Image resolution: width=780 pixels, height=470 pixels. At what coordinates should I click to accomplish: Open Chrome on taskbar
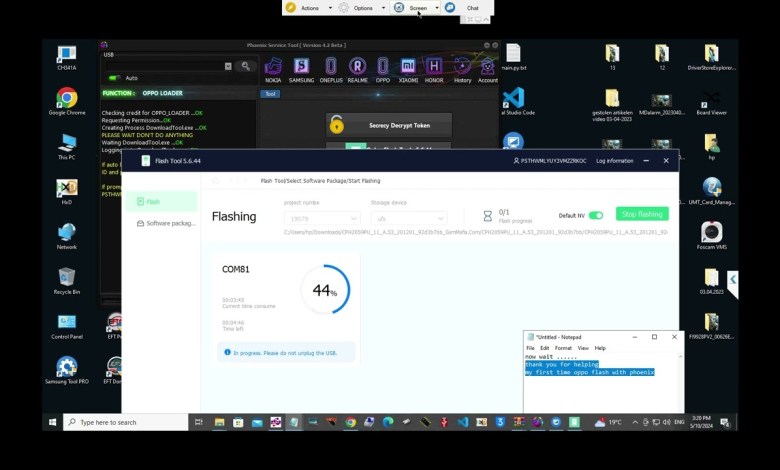pyautogui.click(x=351, y=422)
